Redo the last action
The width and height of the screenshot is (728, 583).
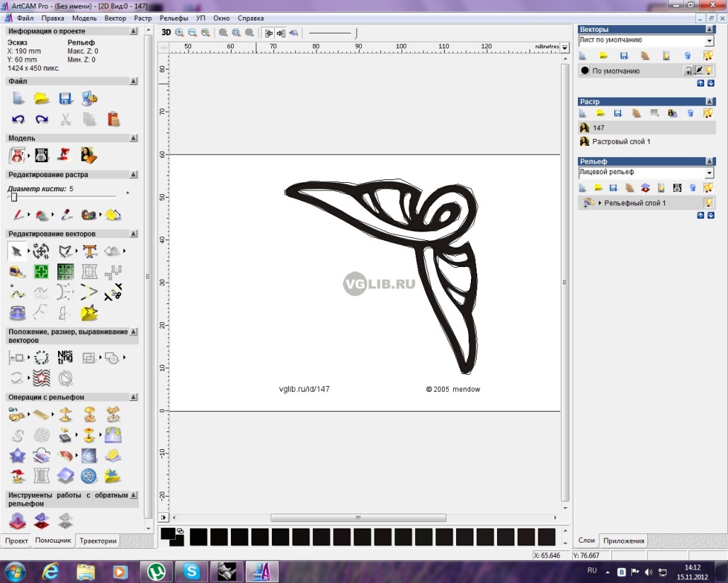coord(42,120)
